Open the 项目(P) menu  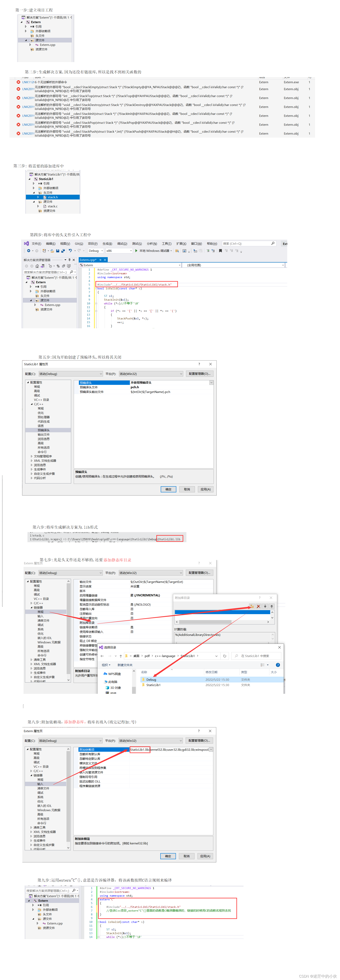tap(93, 244)
